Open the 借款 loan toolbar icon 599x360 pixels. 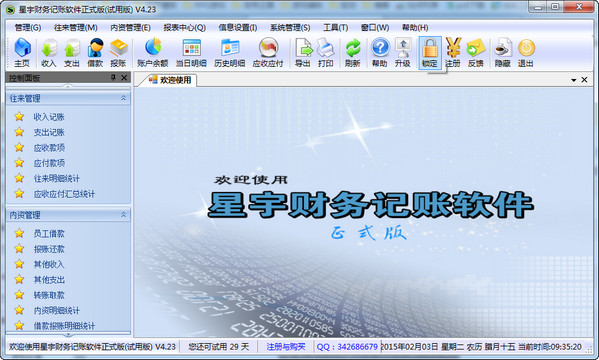95,53
